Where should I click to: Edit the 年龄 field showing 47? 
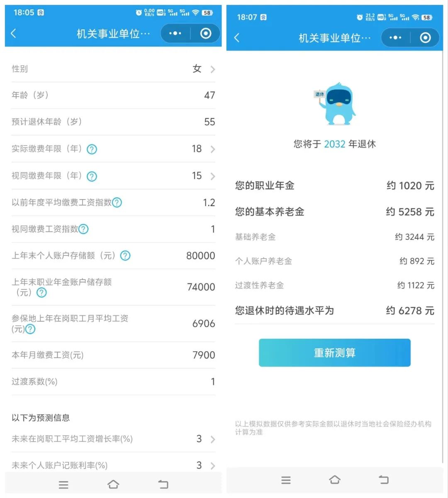tap(113, 95)
